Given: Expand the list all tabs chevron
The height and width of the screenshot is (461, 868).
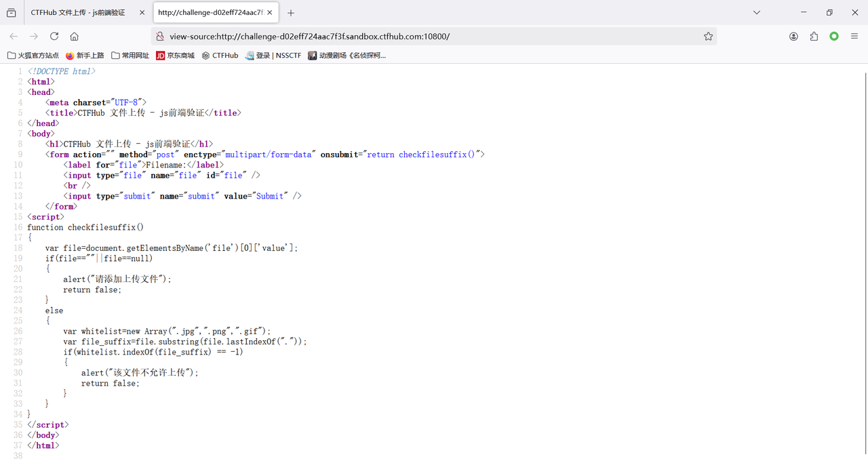Looking at the screenshot, I should click(x=757, y=13).
